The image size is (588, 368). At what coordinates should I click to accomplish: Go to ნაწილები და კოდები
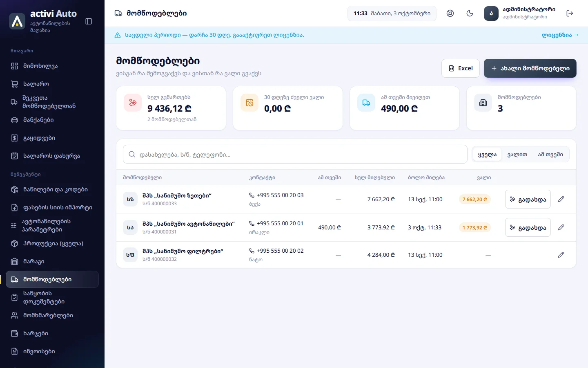click(x=52, y=190)
